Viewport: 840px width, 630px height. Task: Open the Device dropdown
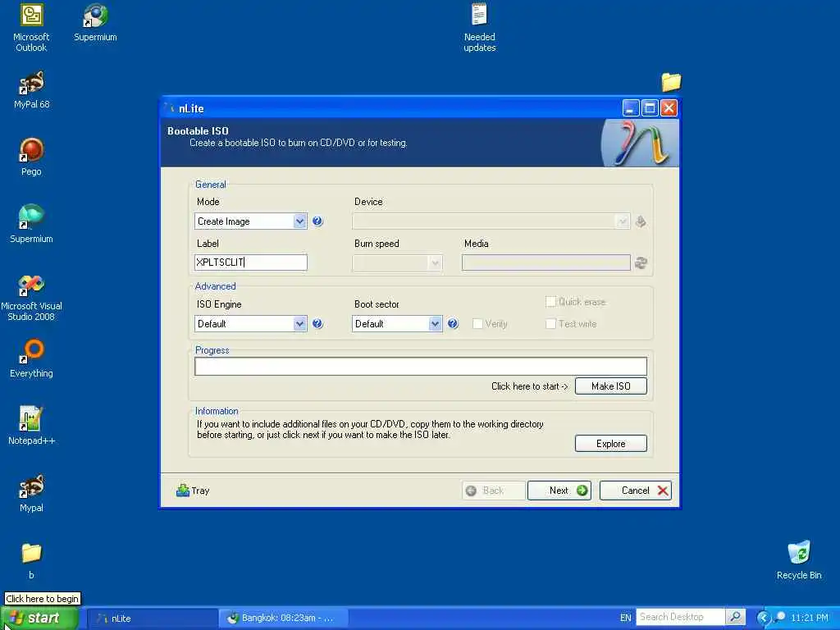(x=491, y=221)
